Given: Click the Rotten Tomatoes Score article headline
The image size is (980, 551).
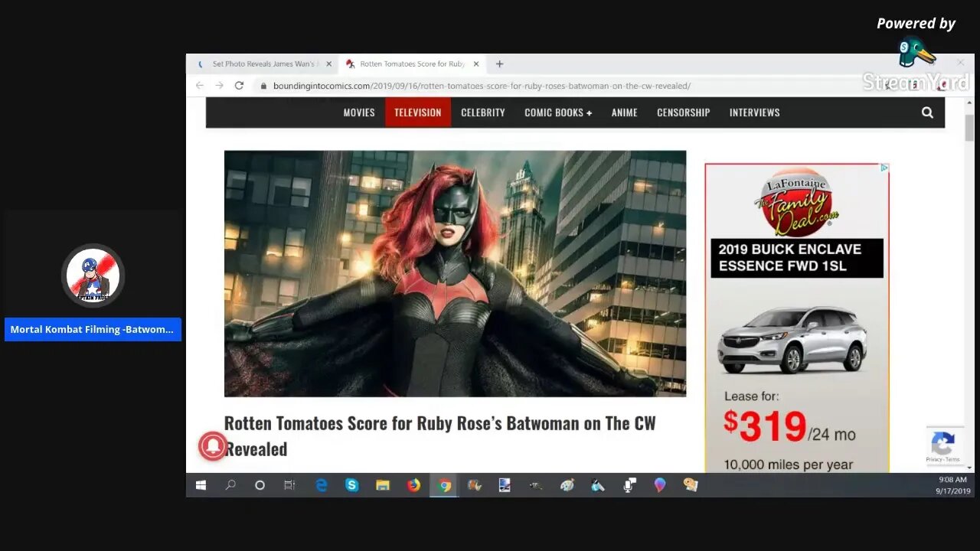Looking at the screenshot, I should tap(439, 435).
